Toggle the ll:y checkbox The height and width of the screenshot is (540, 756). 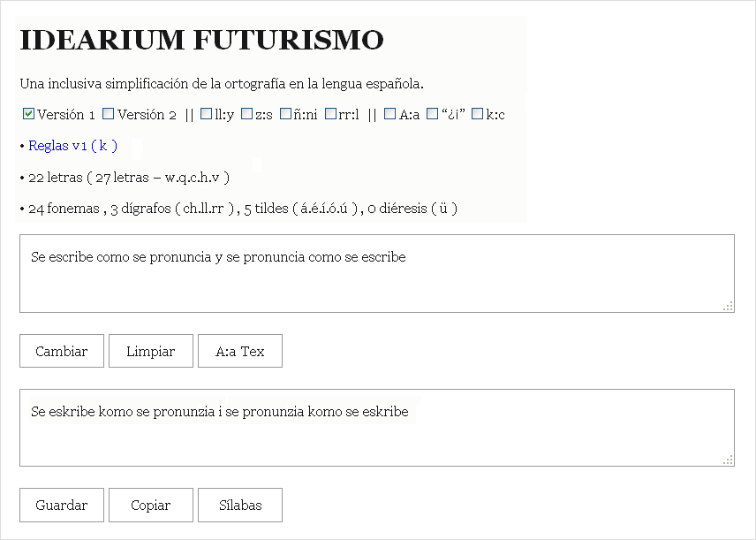click(x=206, y=114)
